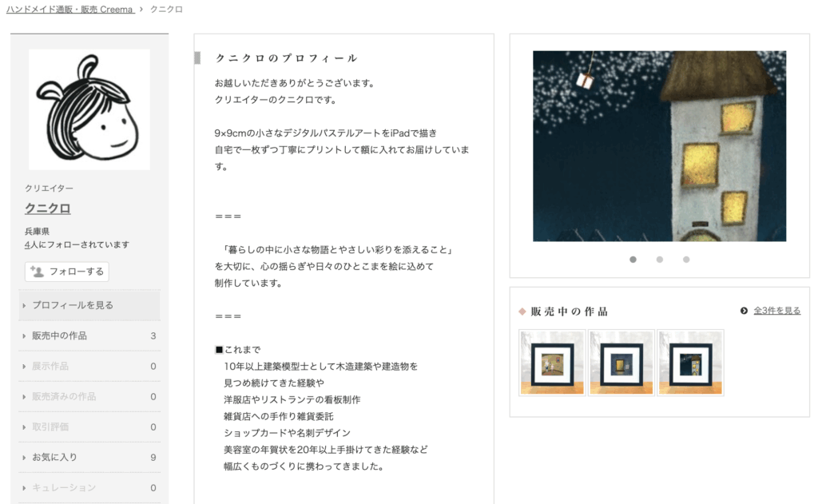Open the third framed artwork thumbnail
The width and height of the screenshot is (818, 504).
tap(691, 363)
